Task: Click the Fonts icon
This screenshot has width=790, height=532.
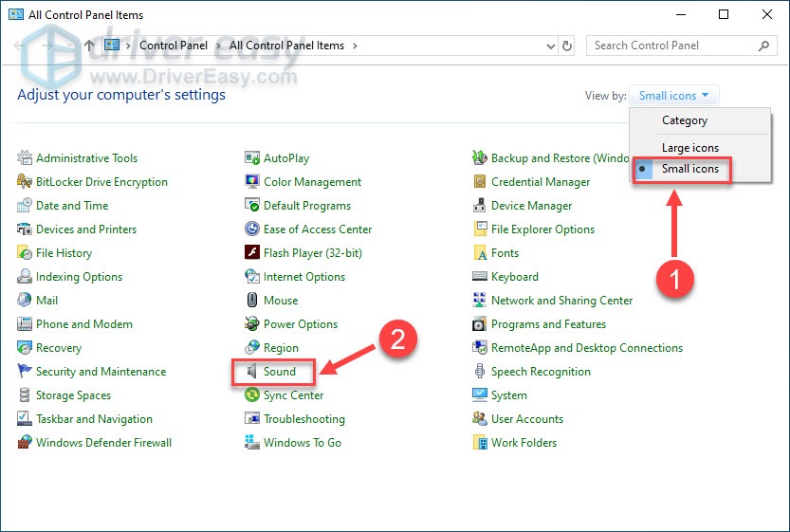Action: tap(481, 253)
